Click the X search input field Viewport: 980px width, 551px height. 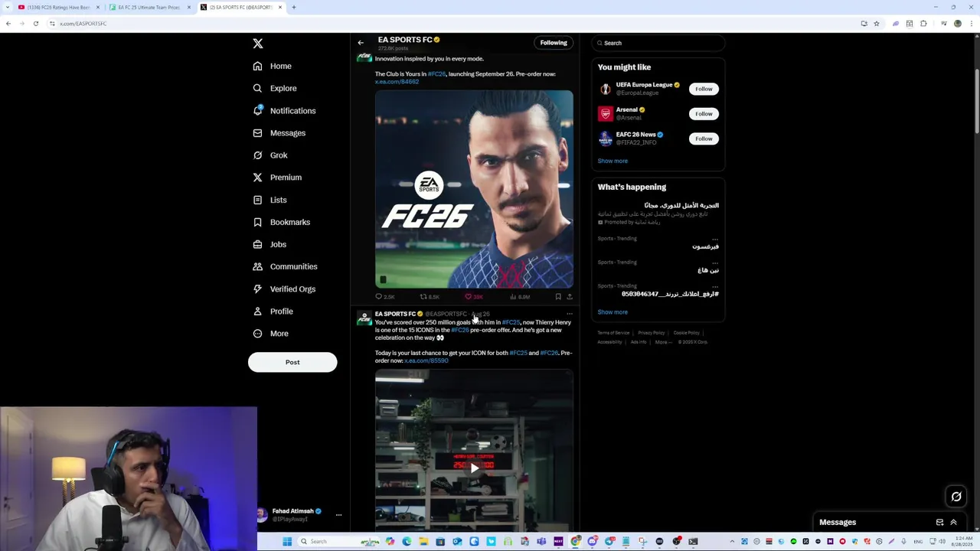pyautogui.click(x=658, y=43)
